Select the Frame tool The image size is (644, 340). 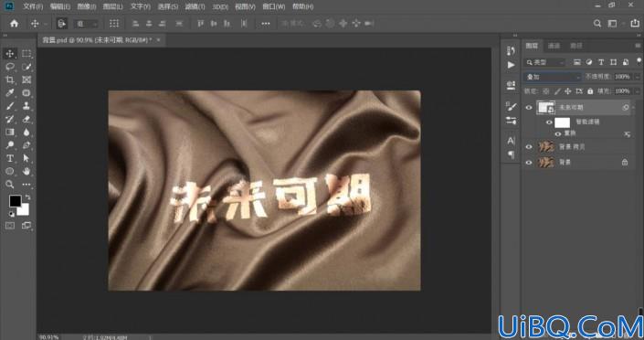click(26, 80)
